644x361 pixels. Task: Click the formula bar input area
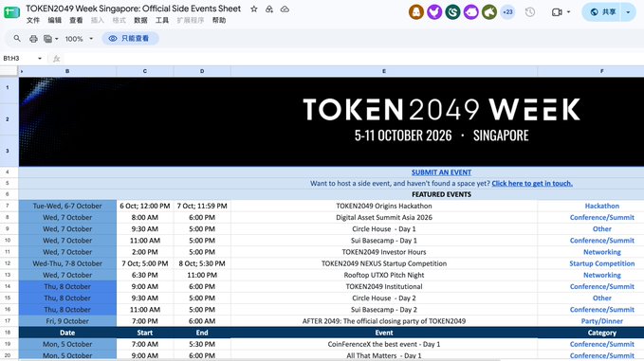(353, 59)
